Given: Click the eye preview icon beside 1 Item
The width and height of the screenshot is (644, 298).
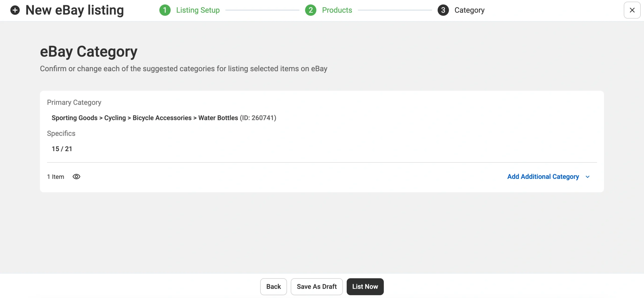Looking at the screenshot, I should coord(76,177).
